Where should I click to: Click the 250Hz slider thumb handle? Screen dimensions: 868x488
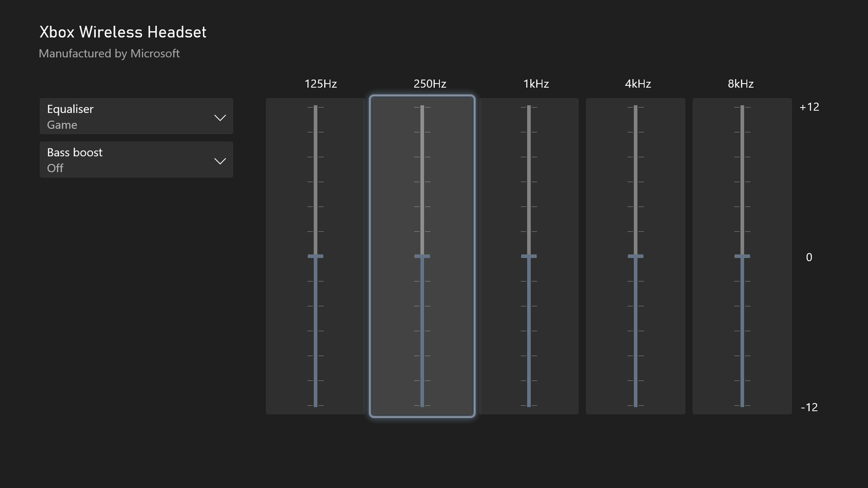[422, 256]
